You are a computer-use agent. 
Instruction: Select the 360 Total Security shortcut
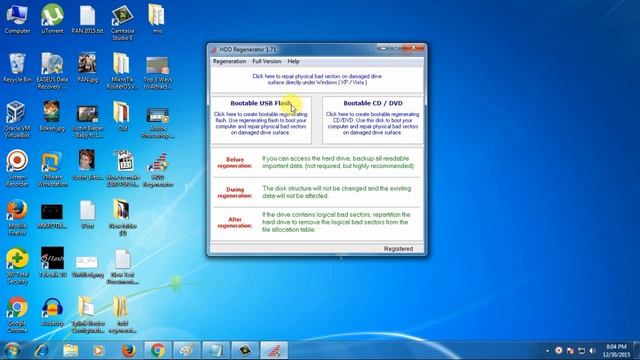coord(17,266)
